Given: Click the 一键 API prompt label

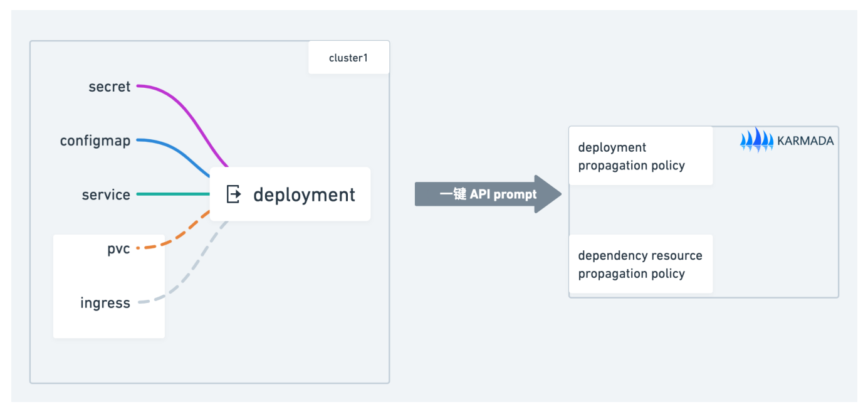Looking at the screenshot, I should click(x=488, y=194).
